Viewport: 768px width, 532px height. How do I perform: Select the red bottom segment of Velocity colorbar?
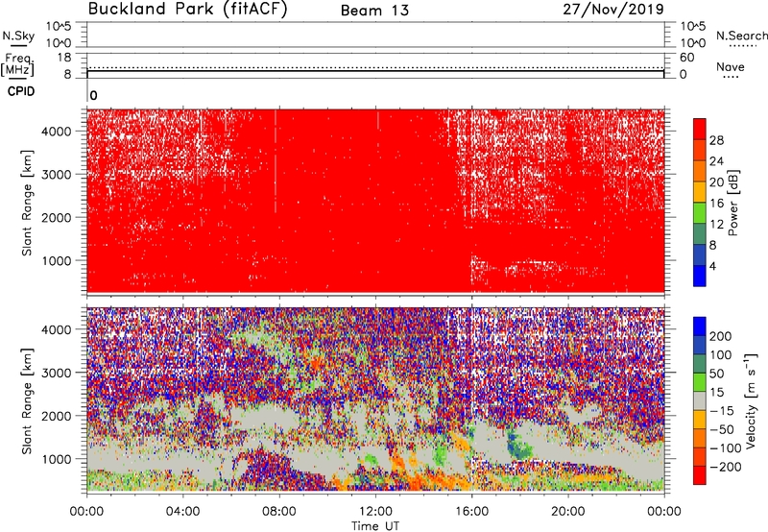pos(700,475)
